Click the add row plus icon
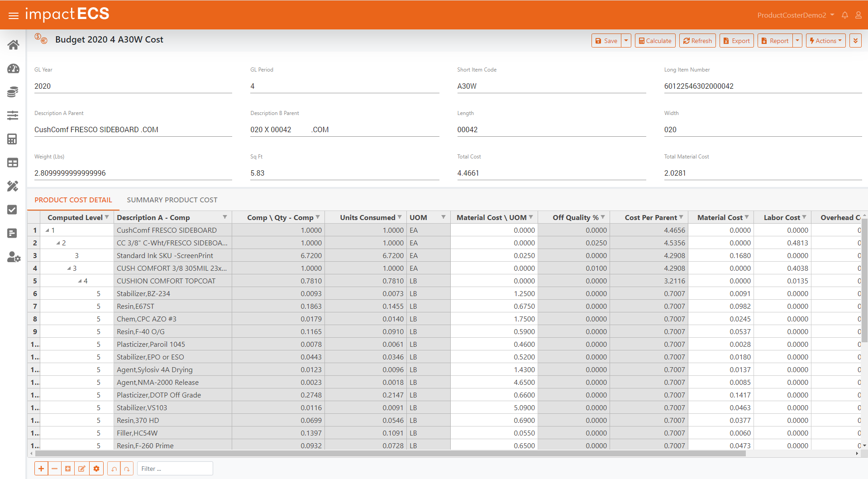868x479 pixels. (41, 469)
